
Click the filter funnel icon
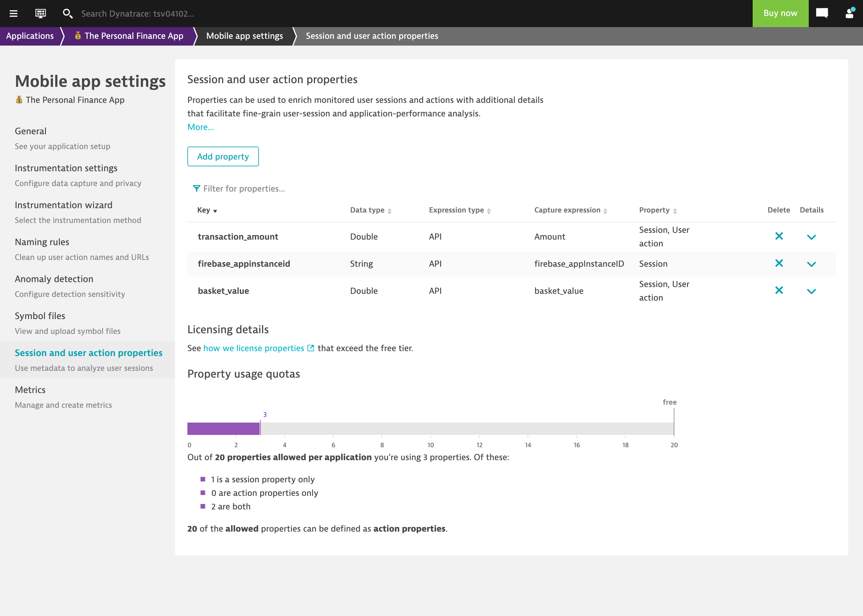(196, 188)
